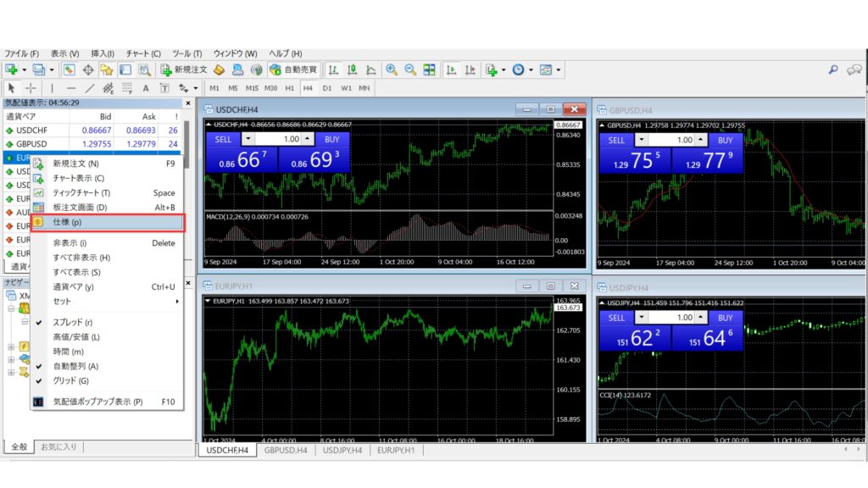
Task: Pick the text label 'A' tool
Action: click(146, 87)
